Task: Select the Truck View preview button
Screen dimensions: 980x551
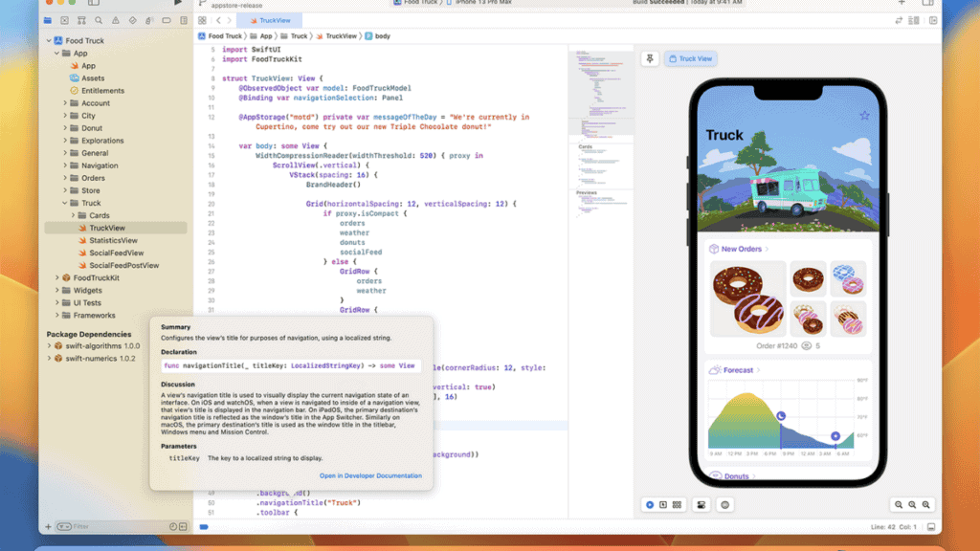Action: tap(691, 58)
